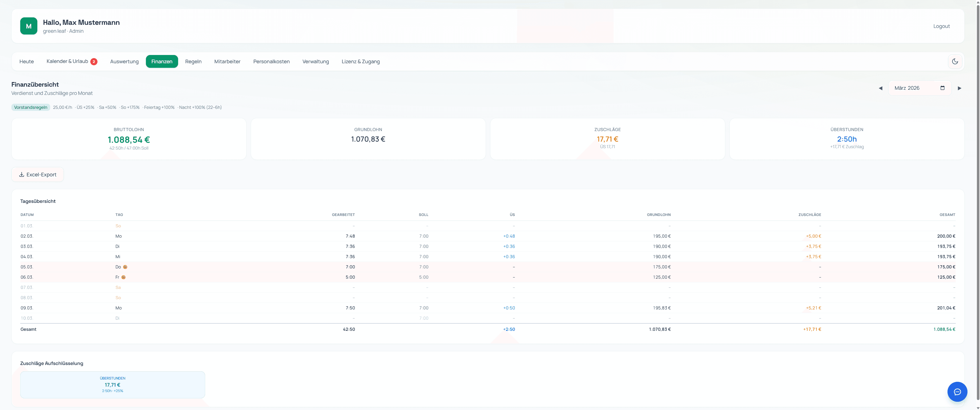
Task: Click the Kalender & Urlaub notification badge
Action: (x=93, y=62)
